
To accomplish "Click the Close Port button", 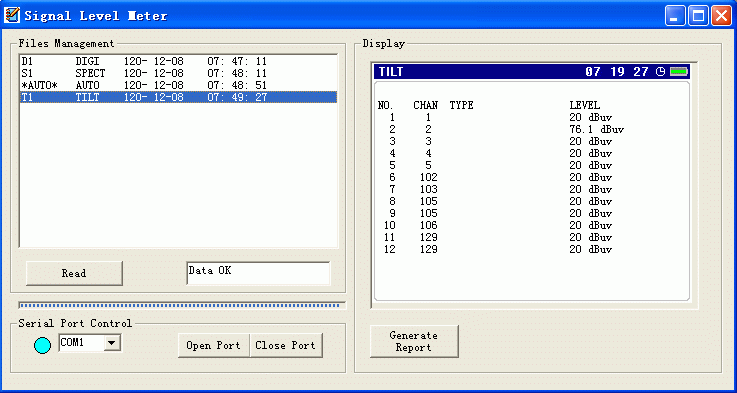I will (286, 346).
